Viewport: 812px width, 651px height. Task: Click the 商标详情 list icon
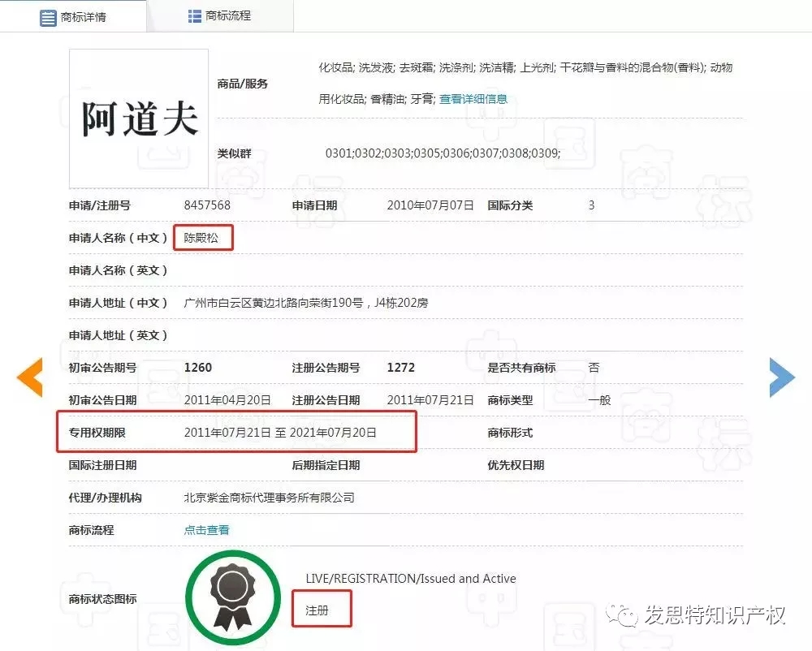[48, 18]
